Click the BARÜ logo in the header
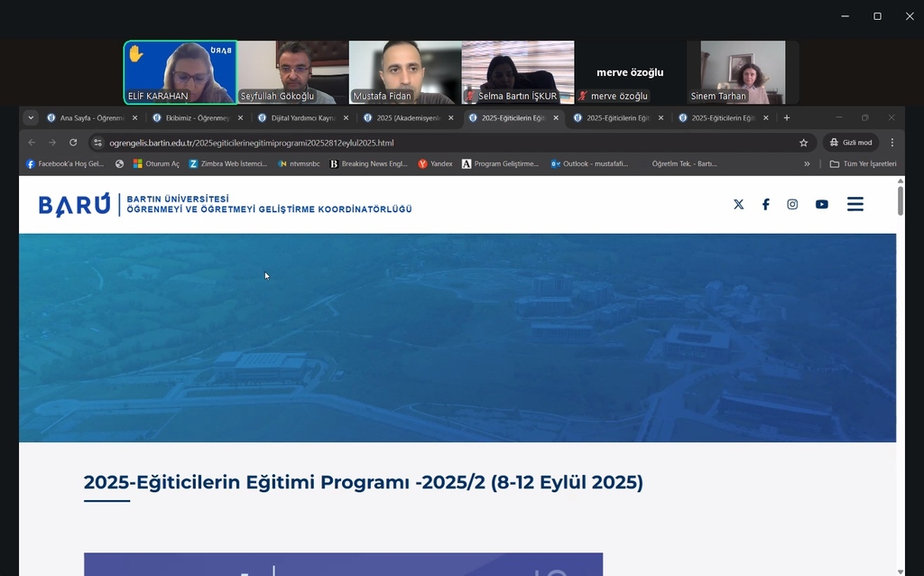The image size is (924, 576). 74,205
